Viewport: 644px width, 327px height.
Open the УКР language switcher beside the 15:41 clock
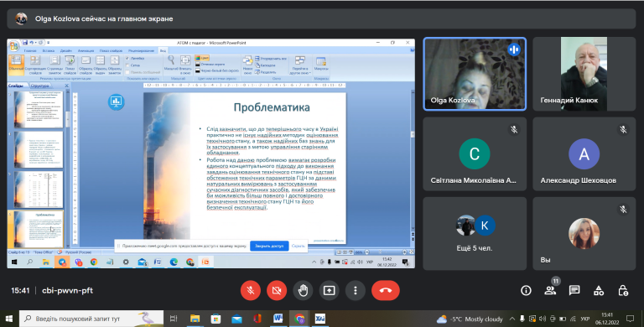coord(584,319)
